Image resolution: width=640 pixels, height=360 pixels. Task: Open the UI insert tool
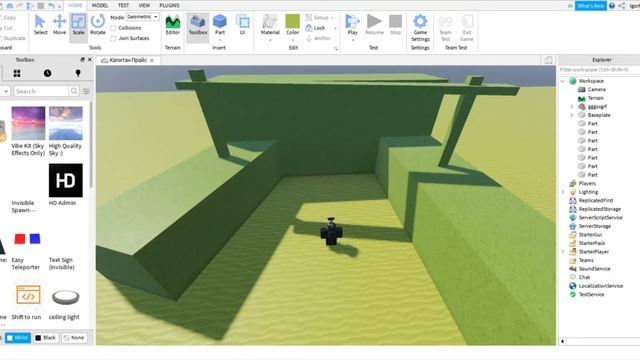click(242, 24)
